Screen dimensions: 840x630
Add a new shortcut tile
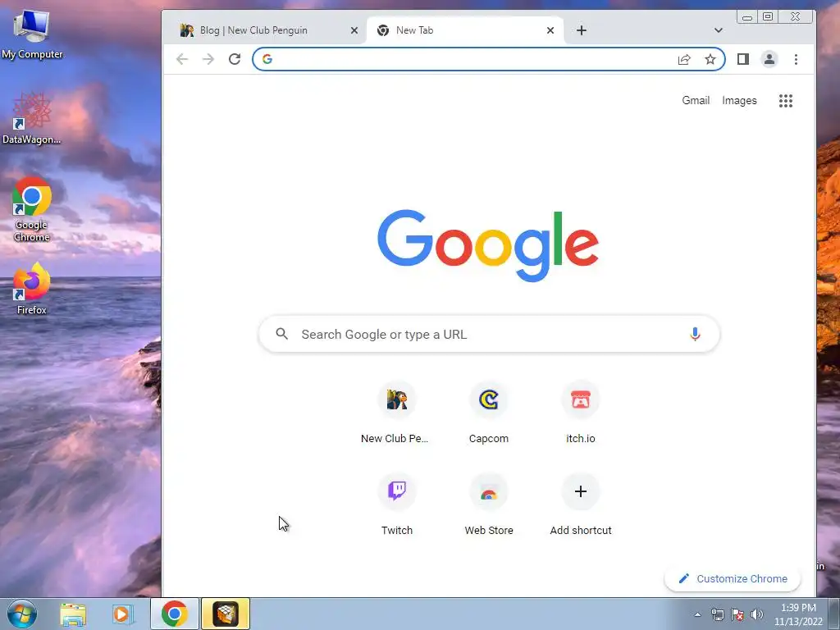click(x=581, y=504)
